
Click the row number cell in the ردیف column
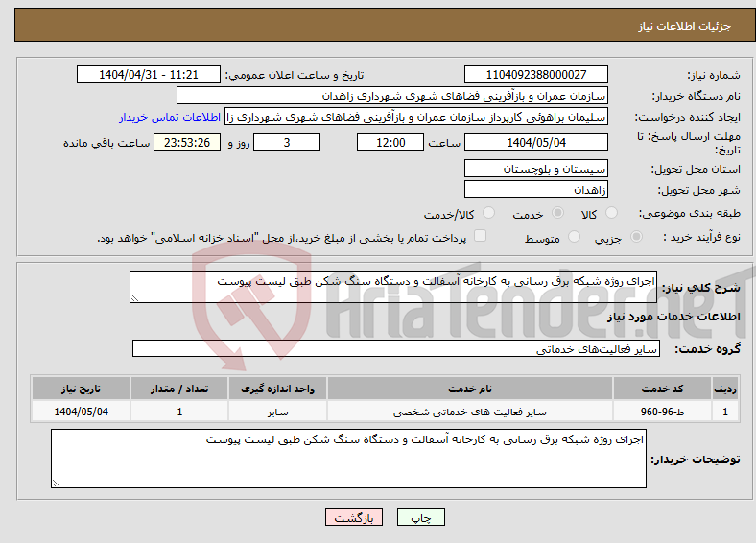pos(725,412)
